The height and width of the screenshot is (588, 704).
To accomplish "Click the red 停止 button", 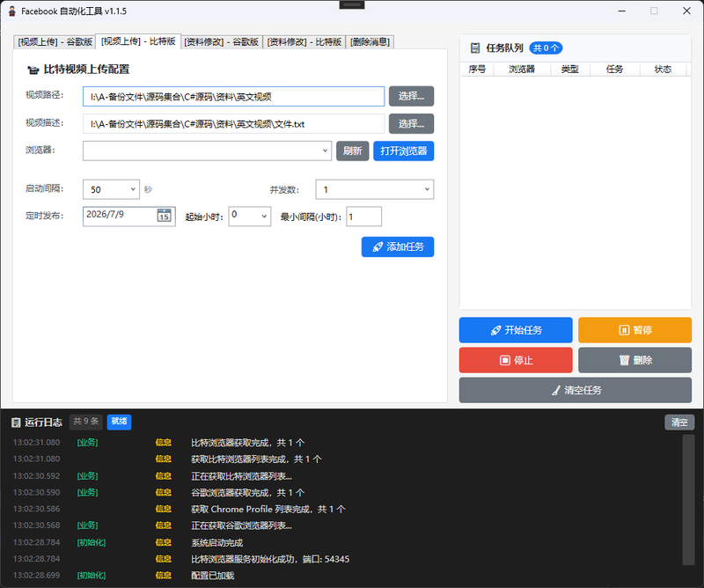I will (x=516, y=360).
